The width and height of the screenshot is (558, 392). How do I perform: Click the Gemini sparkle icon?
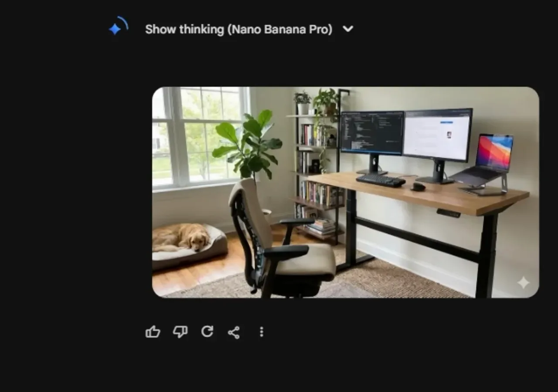click(x=115, y=29)
